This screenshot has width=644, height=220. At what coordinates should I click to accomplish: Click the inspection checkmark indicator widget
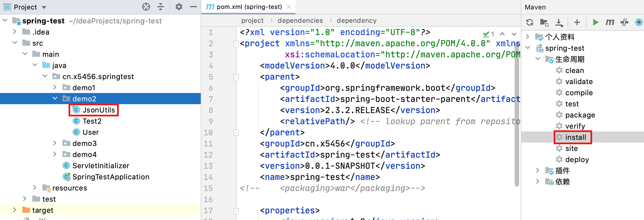tap(488, 34)
